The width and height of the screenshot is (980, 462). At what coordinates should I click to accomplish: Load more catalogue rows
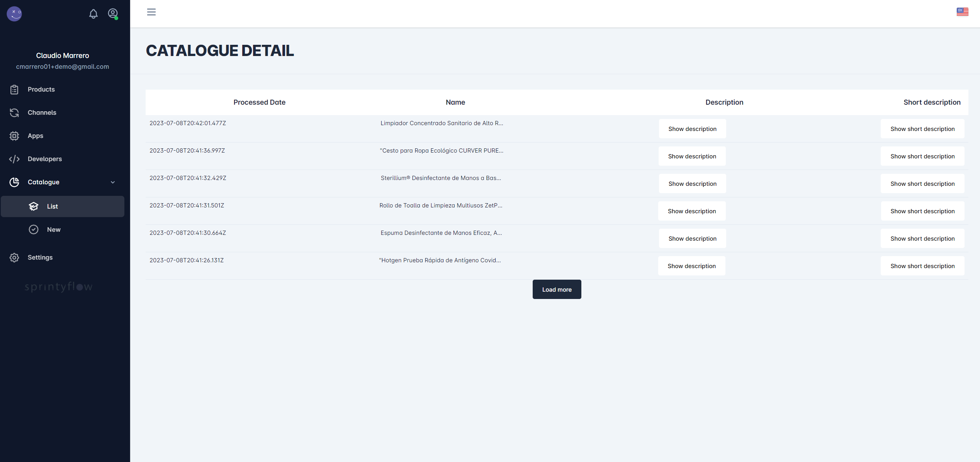click(557, 289)
